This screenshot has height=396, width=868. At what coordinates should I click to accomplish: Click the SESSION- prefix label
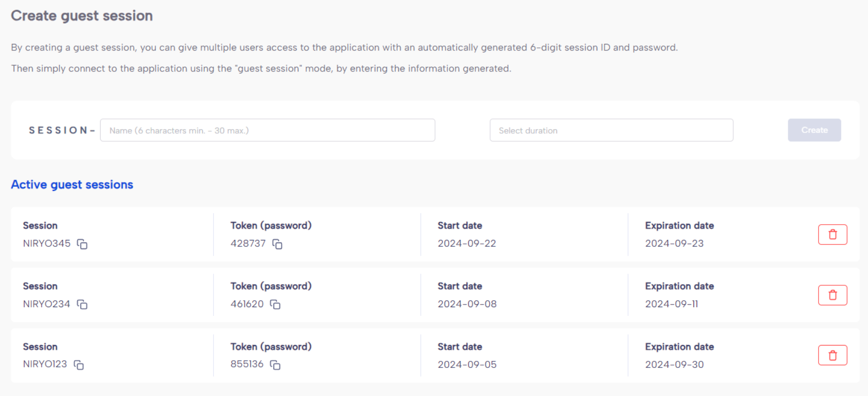point(62,131)
